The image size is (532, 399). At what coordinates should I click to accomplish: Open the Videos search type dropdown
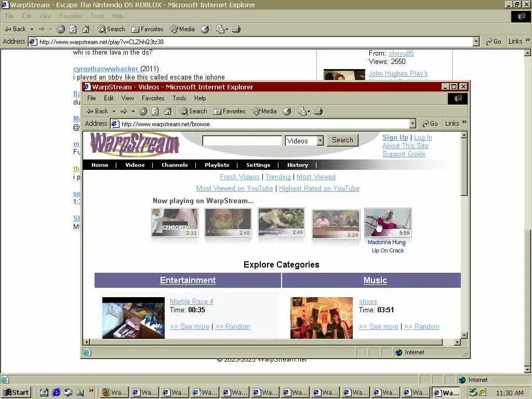pos(320,140)
